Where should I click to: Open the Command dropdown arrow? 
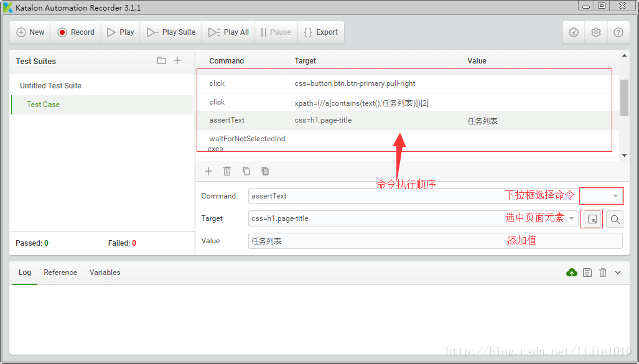coord(615,196)
